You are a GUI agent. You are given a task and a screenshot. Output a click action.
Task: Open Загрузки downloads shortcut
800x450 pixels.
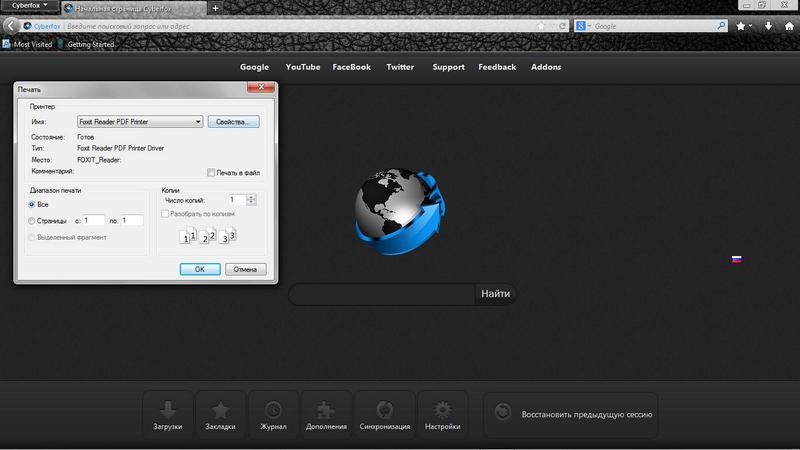click(x=168, y=415)
